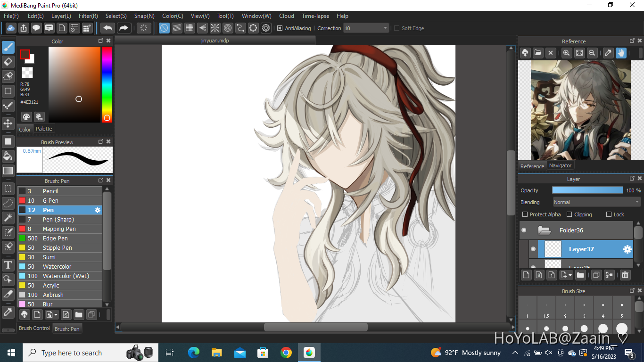Select the Eyedropper tool

pos(8,312)
